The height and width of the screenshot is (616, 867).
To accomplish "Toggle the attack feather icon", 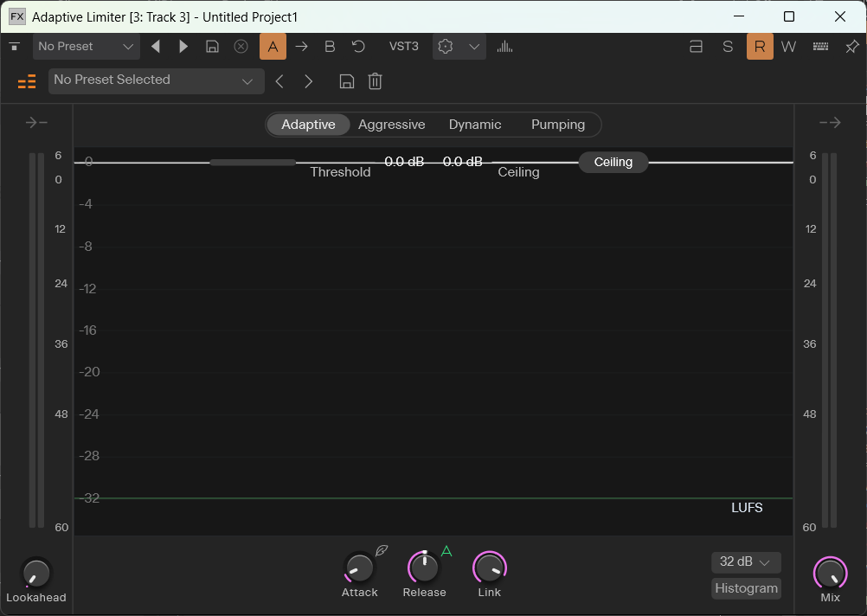I will [382, 550].
